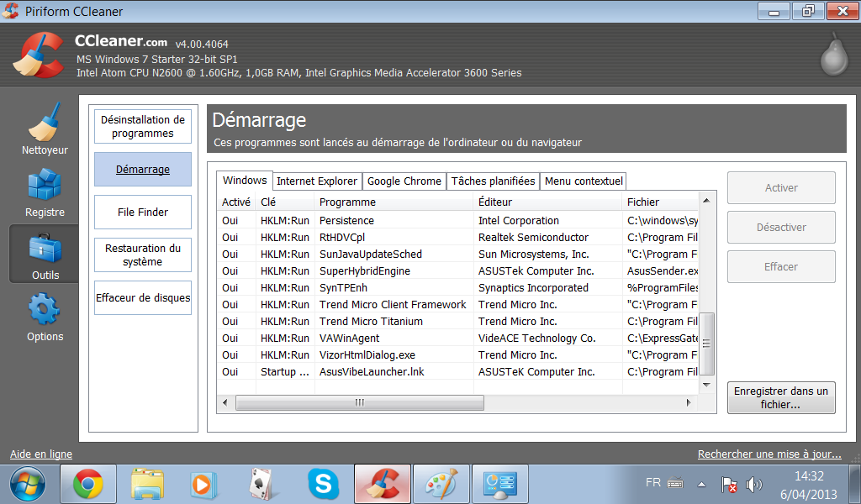The height and width of the screenshot is (504, 861).
Task: Select the RtHDVCpl startup entry
Action: pos(457,238)
